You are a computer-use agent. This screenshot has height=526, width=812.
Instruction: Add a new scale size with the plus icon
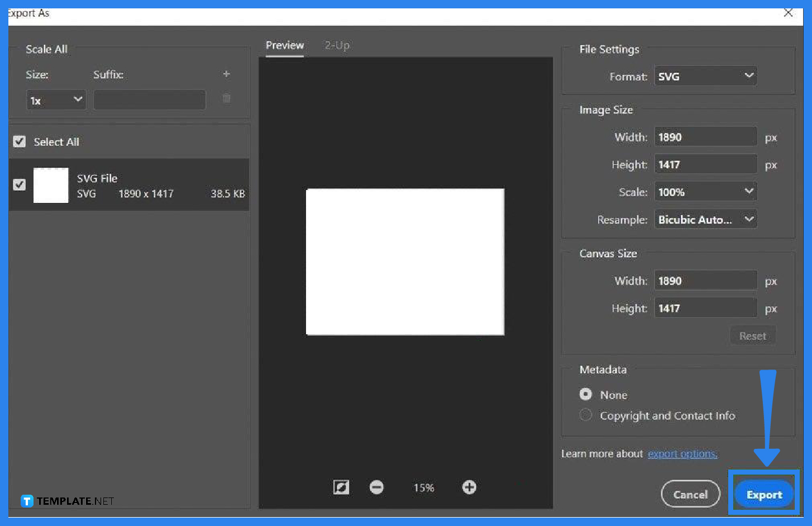pyautogui.click(x=226, y=73)
